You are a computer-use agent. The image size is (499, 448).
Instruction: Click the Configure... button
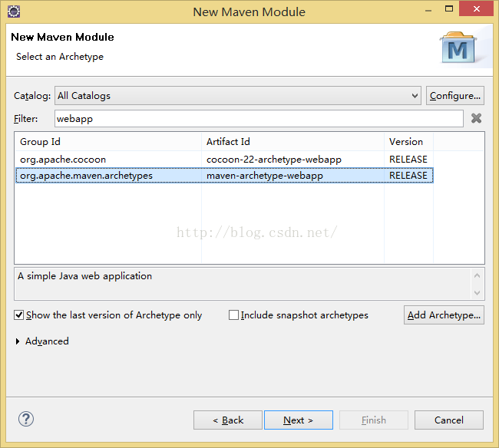[x=455, y=95]
